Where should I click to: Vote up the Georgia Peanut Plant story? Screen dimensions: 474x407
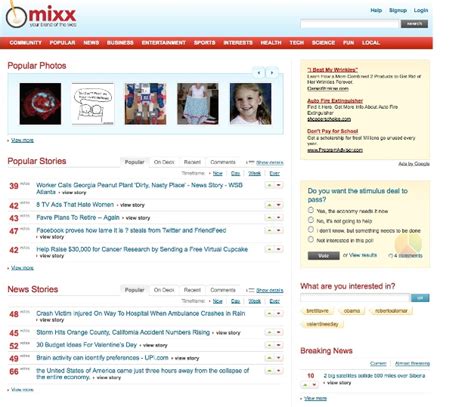click(269, 185)
